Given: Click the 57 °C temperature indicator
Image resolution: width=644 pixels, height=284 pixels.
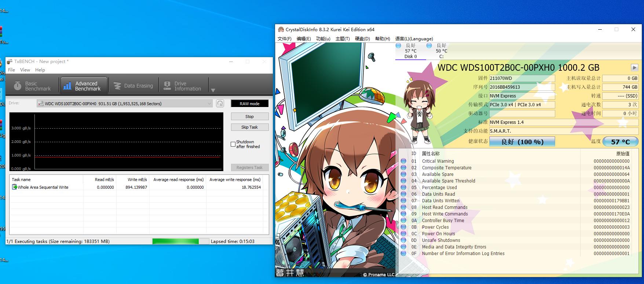Looking at the screenshot, I should point(621,141).
